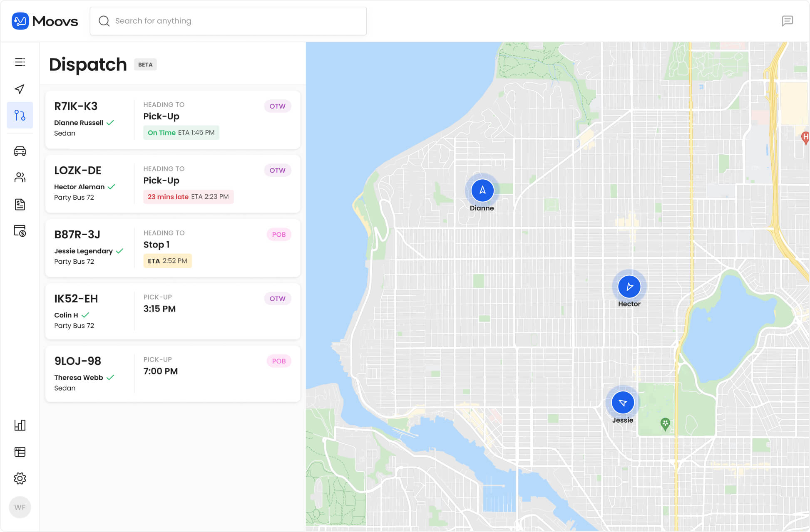The image size is (810, 532).
Task: Open the Settings gear icon
Action: coord(20,478)
